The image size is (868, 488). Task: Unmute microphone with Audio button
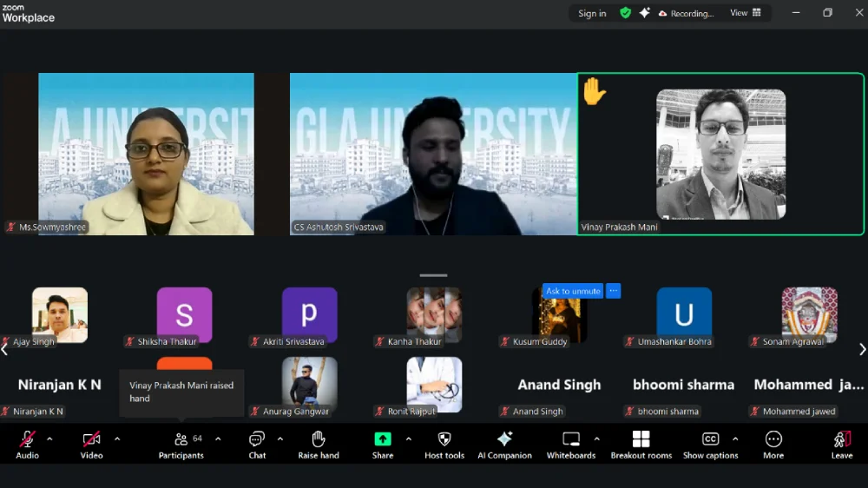point(27,444)
